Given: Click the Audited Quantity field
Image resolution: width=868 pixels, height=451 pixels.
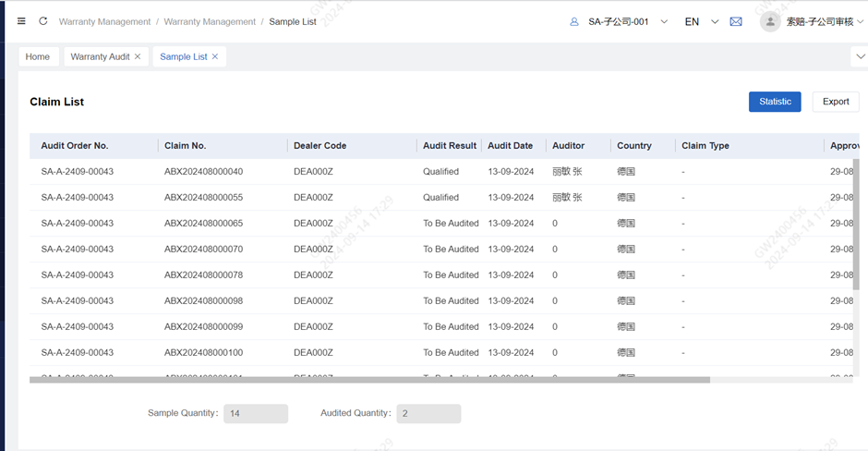Looking at the screenshot, I should coord(428,413).
